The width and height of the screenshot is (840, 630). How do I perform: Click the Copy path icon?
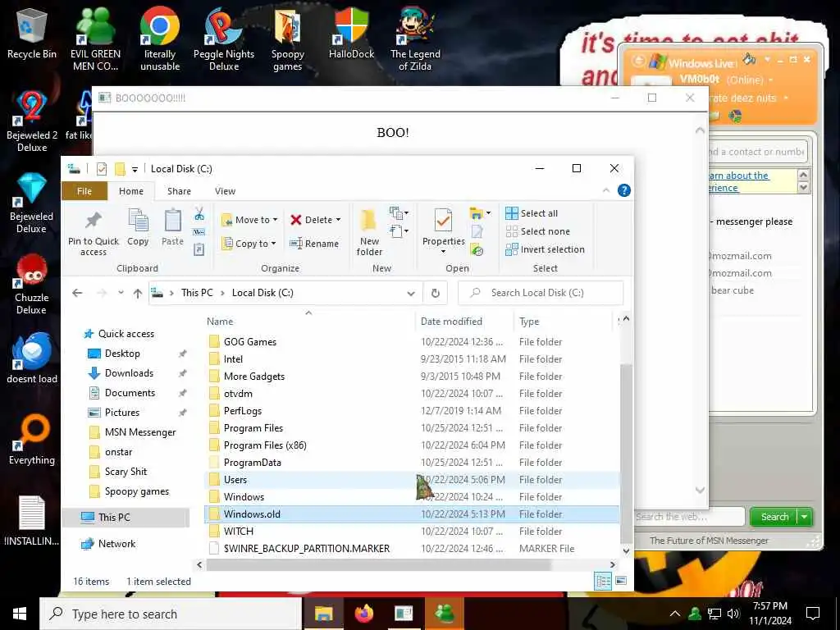pos(199,232)
